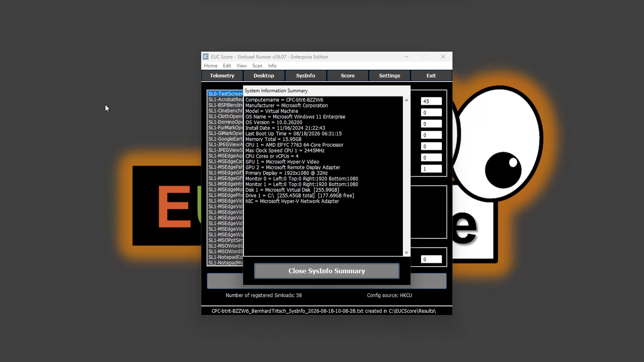Click the 'Computername = CPC-btrit-BZZW6' line

point(284,100)
